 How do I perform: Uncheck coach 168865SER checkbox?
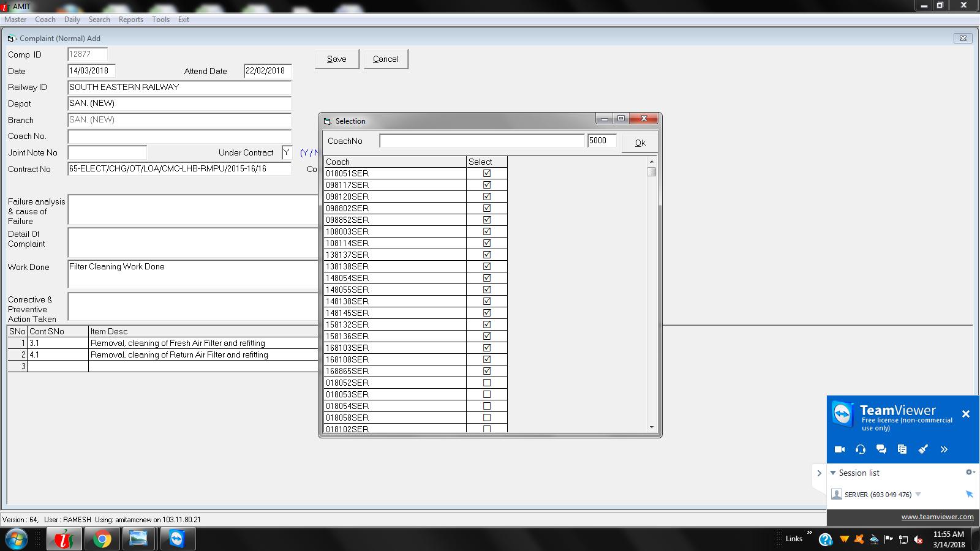pos(487,371)
